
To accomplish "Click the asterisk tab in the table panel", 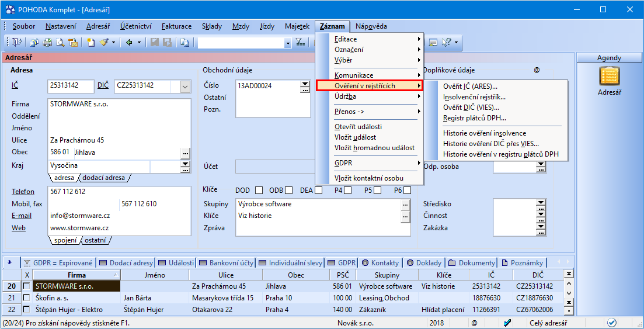I will [x=9, y=263].
